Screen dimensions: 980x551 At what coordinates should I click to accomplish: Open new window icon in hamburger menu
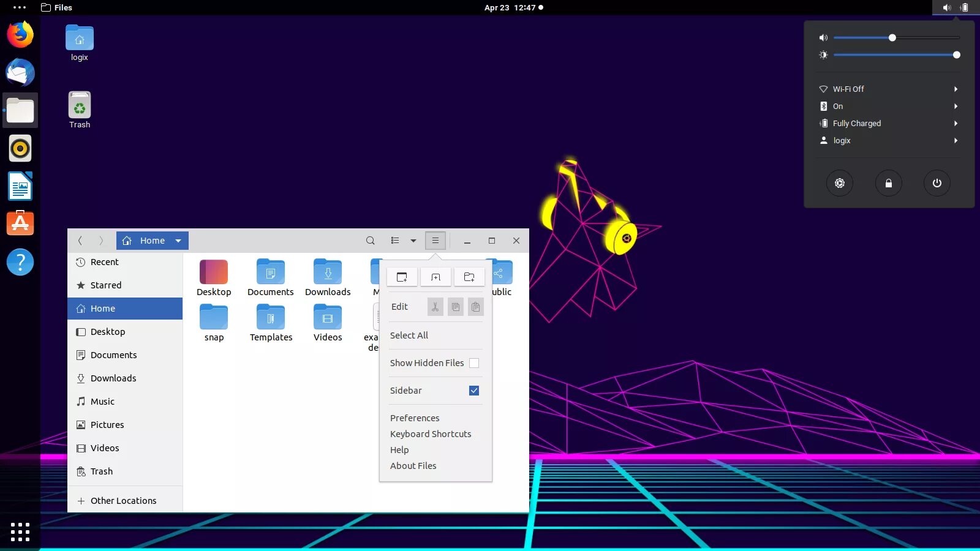[402, 277]
